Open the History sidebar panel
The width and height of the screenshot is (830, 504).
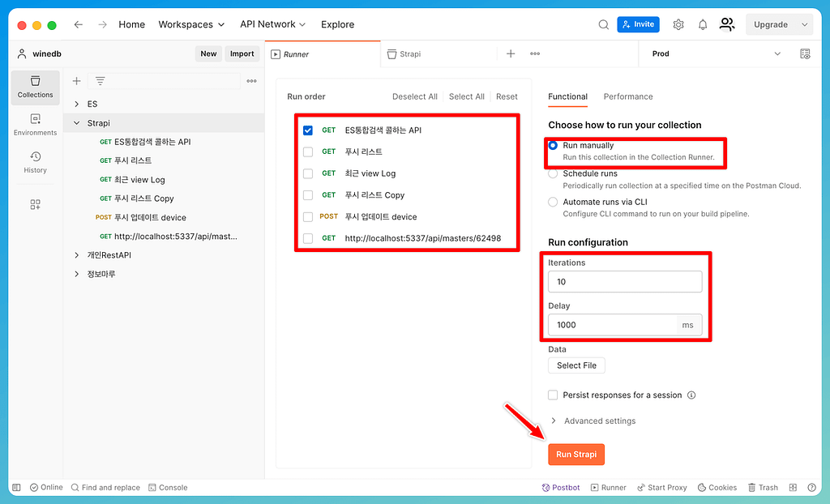pos(36,162)
